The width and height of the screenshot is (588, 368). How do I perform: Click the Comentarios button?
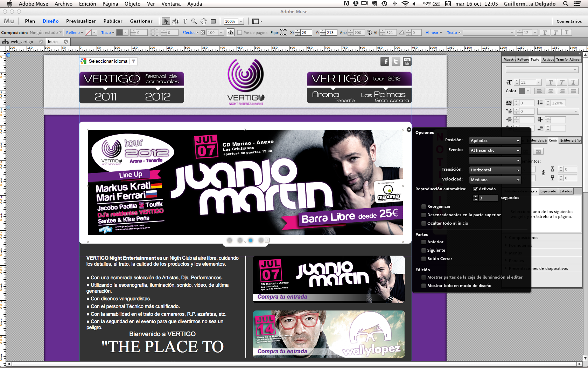[569, 21]
